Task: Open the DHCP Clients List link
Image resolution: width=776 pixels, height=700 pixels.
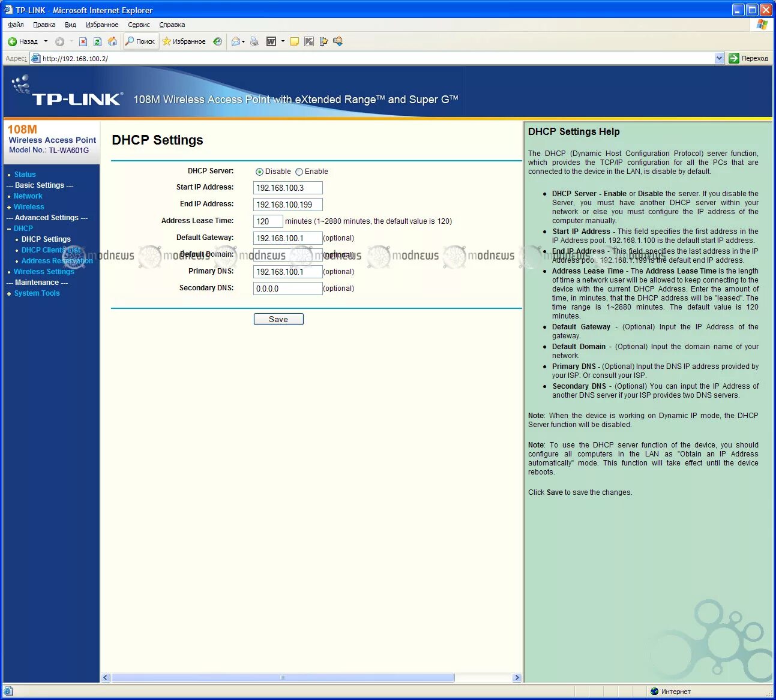Action: point(51,250)
